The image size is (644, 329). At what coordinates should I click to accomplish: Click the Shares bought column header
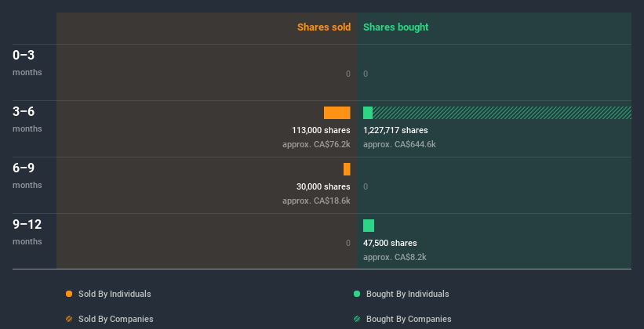click(x=395, y=27)
